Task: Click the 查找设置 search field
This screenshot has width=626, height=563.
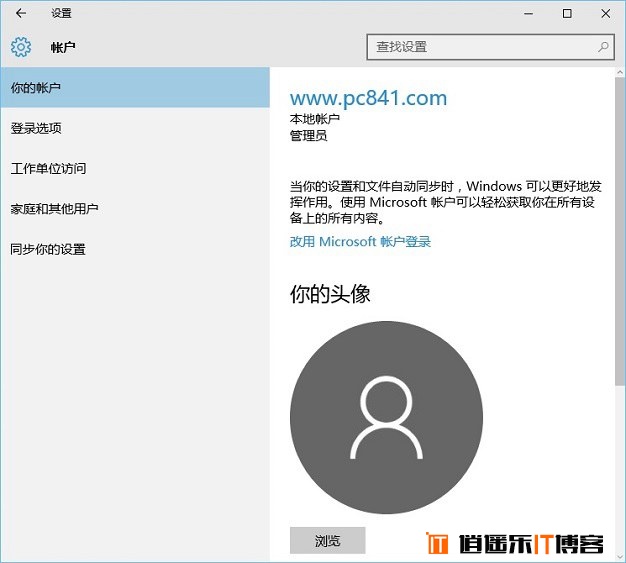Action: pos(490,47)
